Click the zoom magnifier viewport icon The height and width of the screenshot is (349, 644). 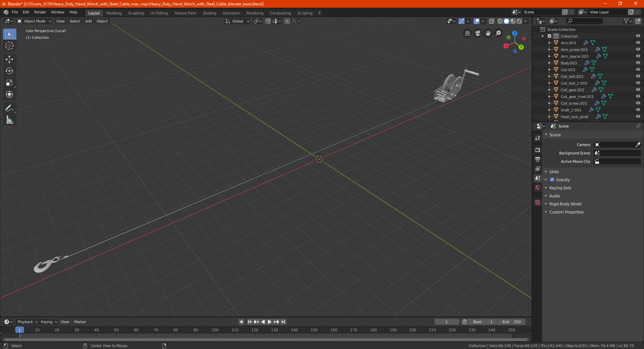pyautogui.click(x=498, y=33)
